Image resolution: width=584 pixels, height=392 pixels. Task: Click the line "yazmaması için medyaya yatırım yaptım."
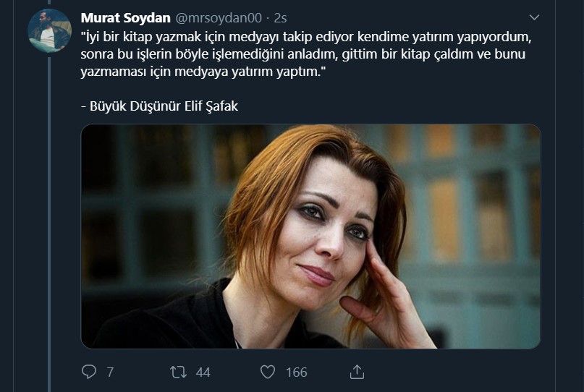point(203,72)
